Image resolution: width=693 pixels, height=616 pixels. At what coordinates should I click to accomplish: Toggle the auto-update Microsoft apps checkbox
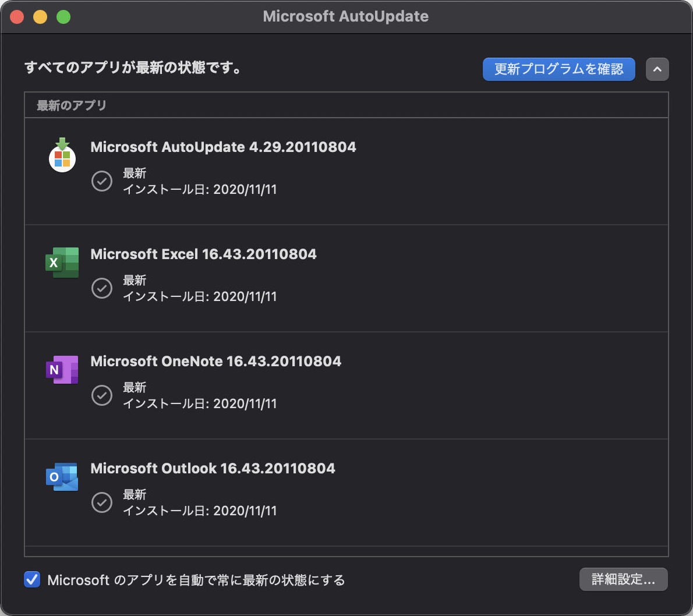click(32, 579)
